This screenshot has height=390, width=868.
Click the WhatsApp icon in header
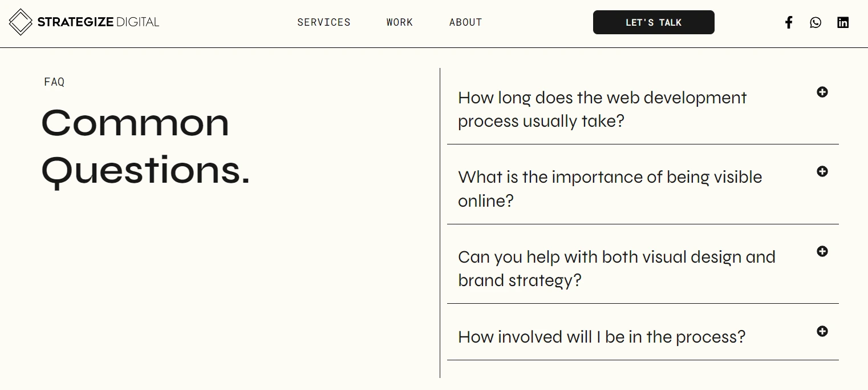(x=816, y=22)
